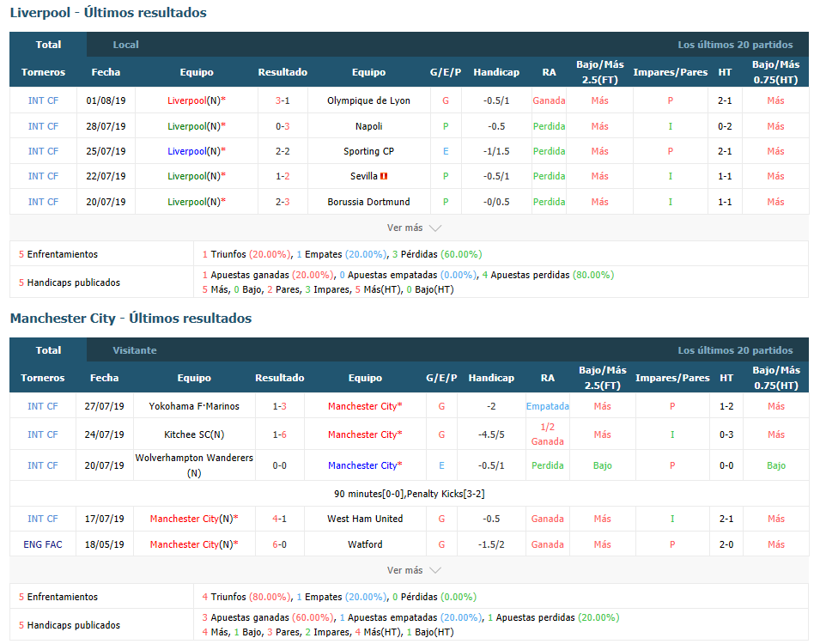
Task: Click Manchester City in the Yokohama row
Action: point(365,406)
